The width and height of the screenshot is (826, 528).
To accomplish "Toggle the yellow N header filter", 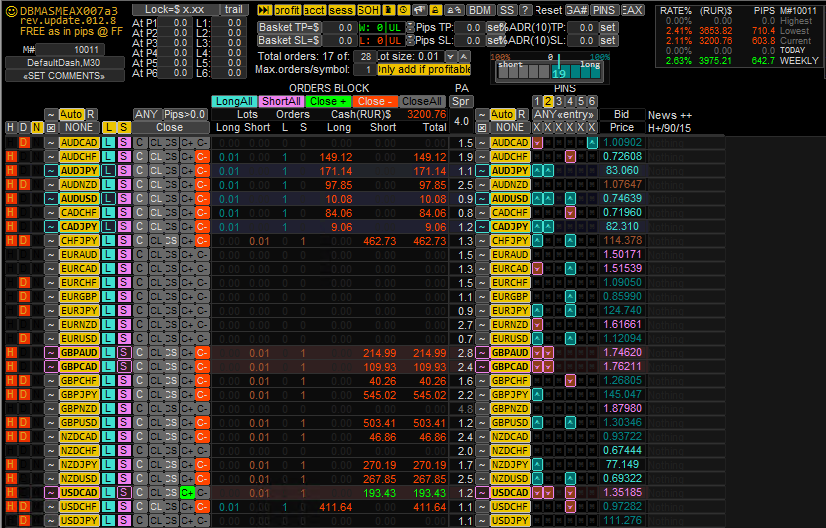I will pos(36,128).
